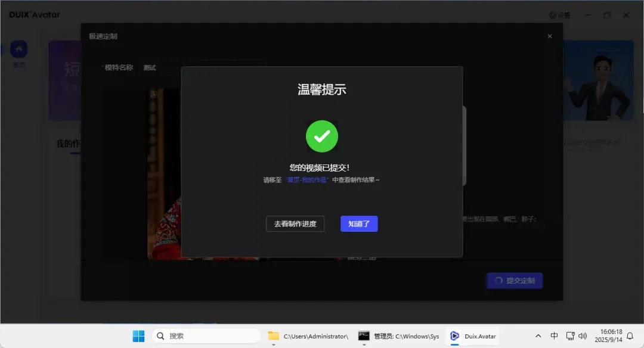Click the 知道了 button
This screenshot has width=644, height=348.
[359, 223]
